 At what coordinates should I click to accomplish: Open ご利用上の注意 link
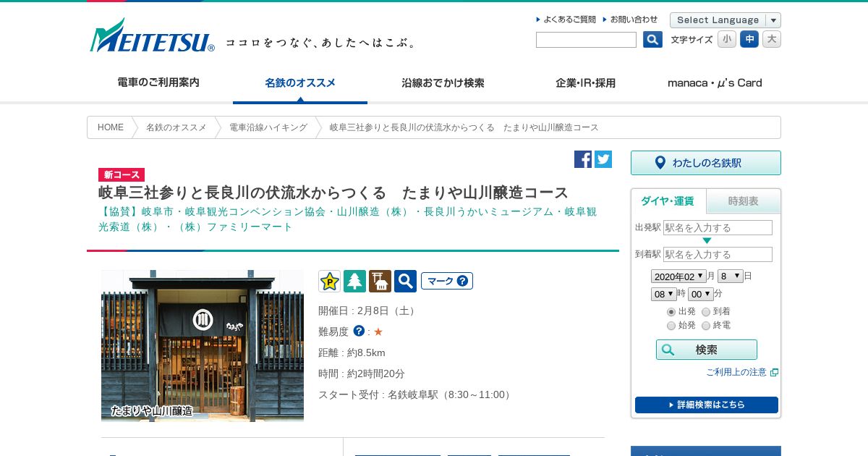click(x=736, y=372)
